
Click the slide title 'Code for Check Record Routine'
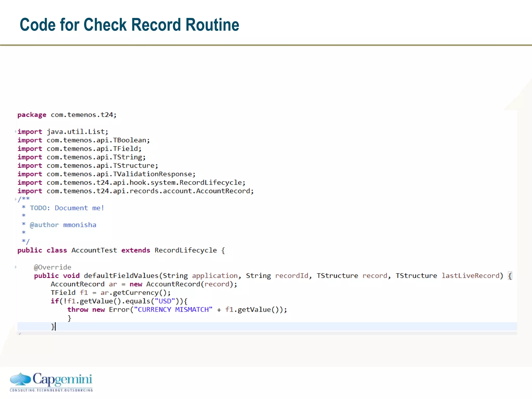coord(129,25)
